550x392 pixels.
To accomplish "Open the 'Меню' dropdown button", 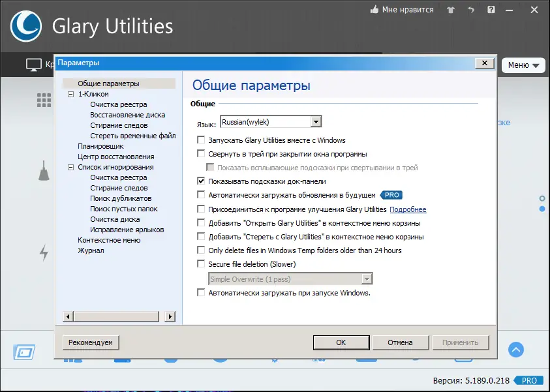I will pyautogui.click(x=523, y=65).
